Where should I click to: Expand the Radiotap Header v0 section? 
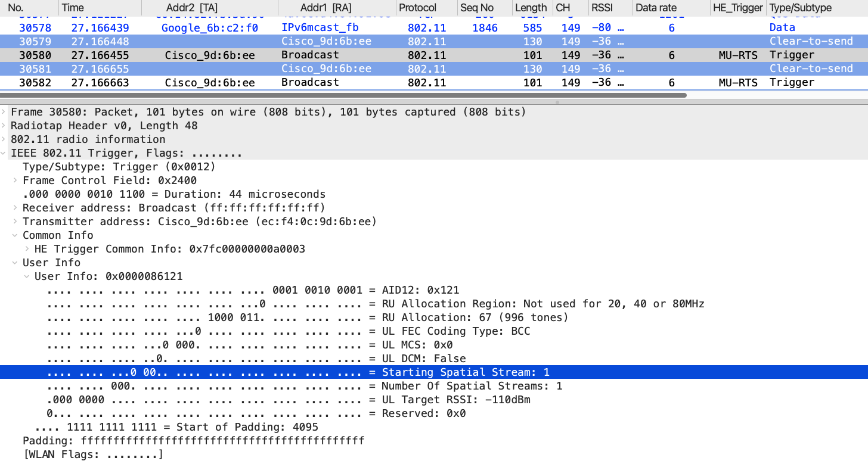click(5, 126)
